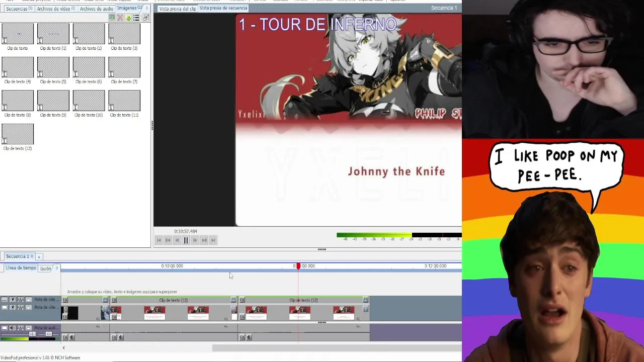
Task: Open the Archivos de vídeo tab
Action: (55, 9)
